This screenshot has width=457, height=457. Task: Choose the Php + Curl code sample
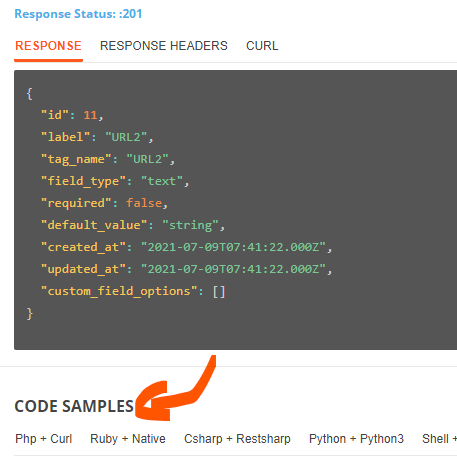[44, 439]
